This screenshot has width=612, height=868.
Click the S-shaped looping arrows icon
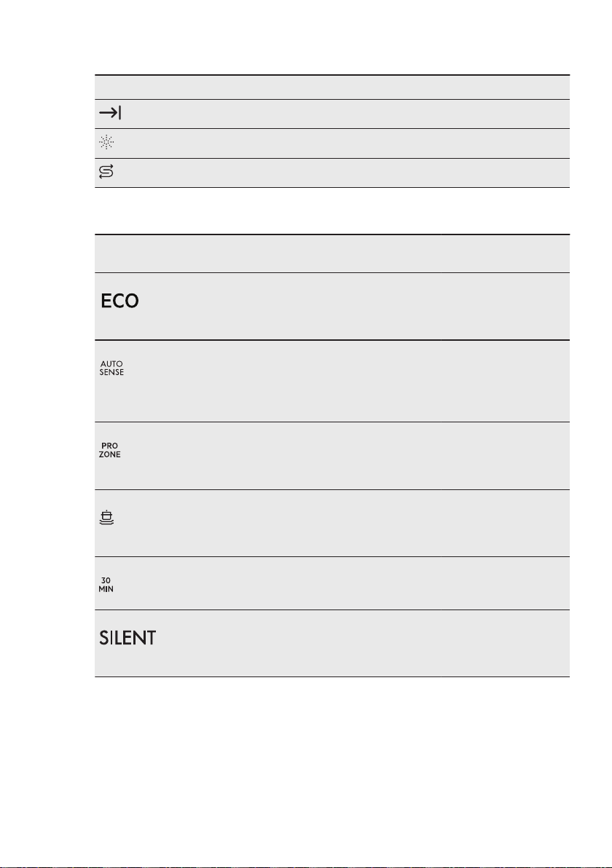[x=106, y=172]
